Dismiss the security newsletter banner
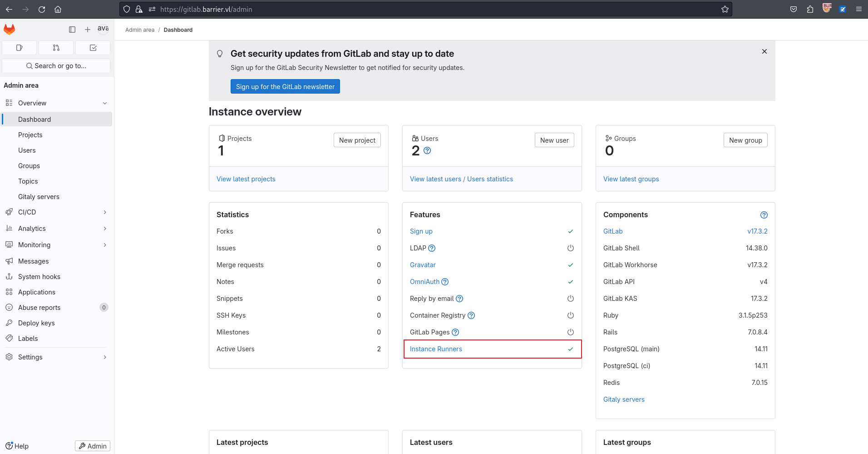Image resolution: width=868 pixels, height=454 pixels. (764, 51)
